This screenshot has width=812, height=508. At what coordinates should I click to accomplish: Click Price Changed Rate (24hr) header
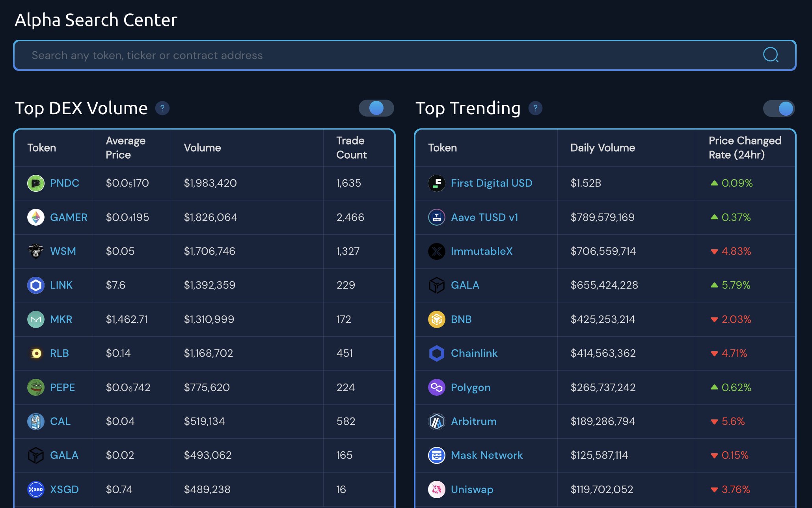[x=745, y=148]
